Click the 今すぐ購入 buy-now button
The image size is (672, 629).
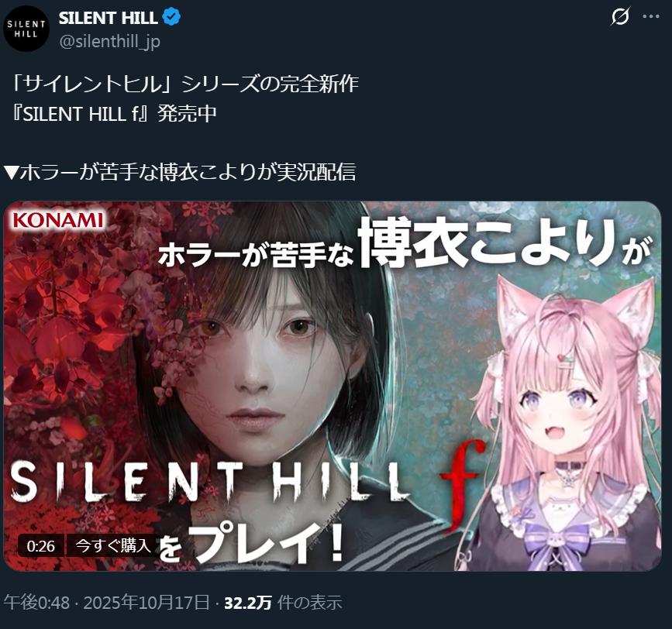(113, 545)
